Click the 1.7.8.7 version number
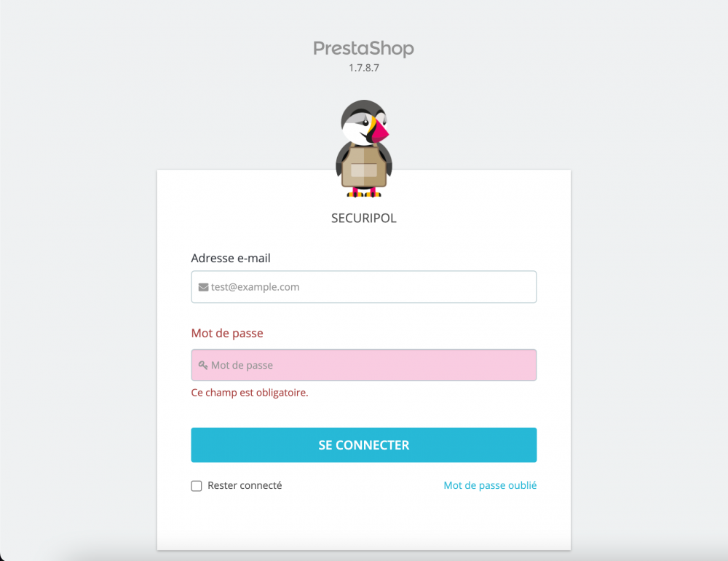Viewport: 728px width, 561px height. pyautogui.click(x=364, y=68)
